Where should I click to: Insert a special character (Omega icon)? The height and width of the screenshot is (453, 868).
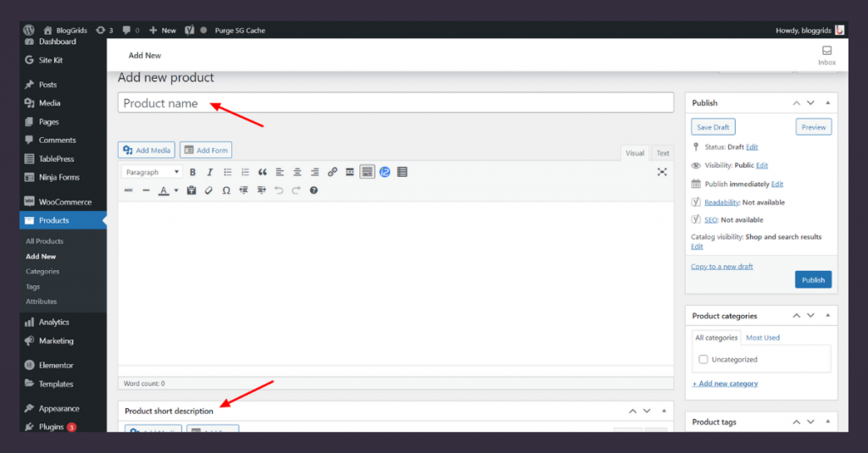tap(225, 191)
